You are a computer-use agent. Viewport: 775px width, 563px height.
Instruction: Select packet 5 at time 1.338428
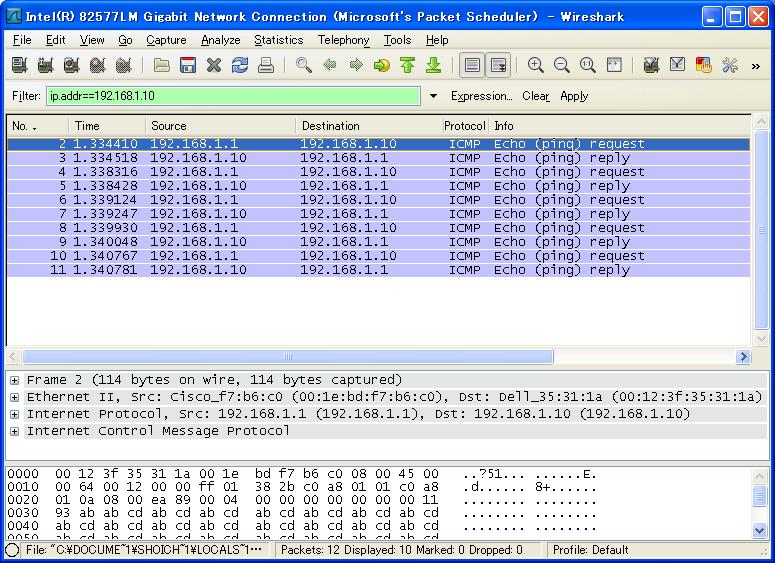(379, 186)
